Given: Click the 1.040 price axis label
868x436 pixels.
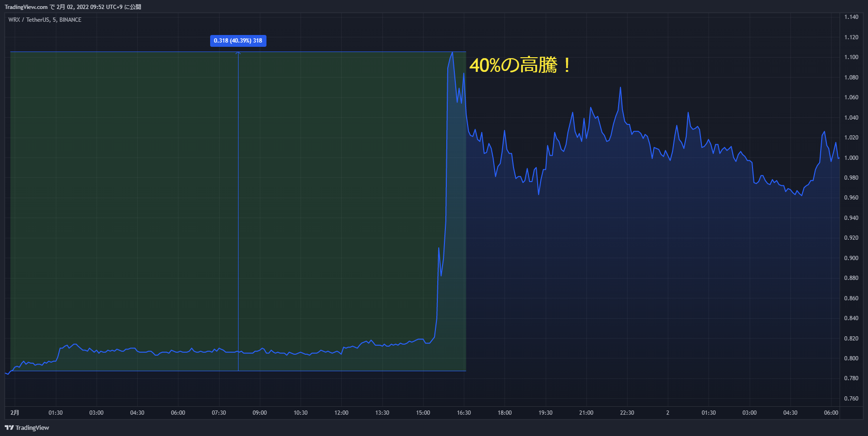Looking at the screenshot, I should pyautogui.click(x=851, y=118).
